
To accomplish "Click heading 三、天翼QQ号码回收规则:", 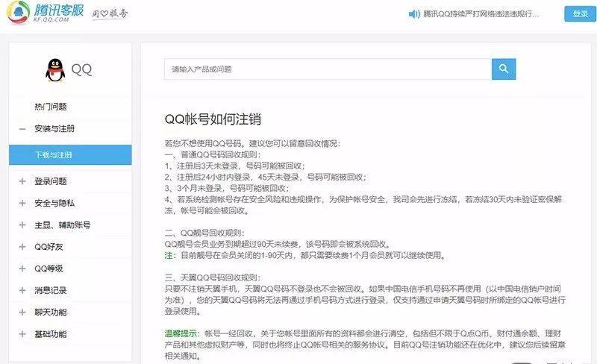I will tap(213, 277).
